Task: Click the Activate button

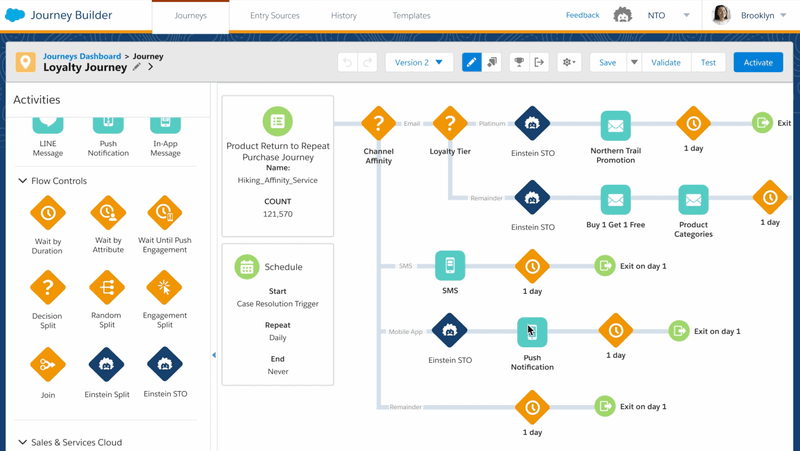Action: 758,62
